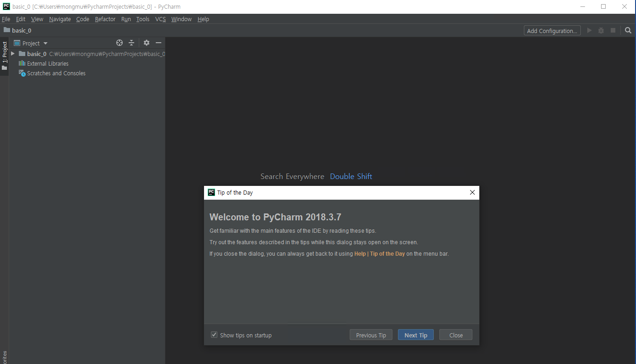The width and height of the screenshot is (636, 364).
Task: Click the 'Welcome to PyCharm 2018.3.7' heading
Action: 275,217
